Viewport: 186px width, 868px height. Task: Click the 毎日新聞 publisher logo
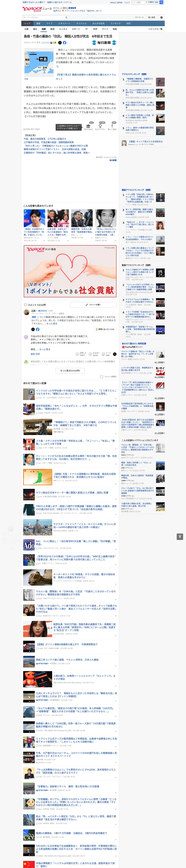point(104,43)
